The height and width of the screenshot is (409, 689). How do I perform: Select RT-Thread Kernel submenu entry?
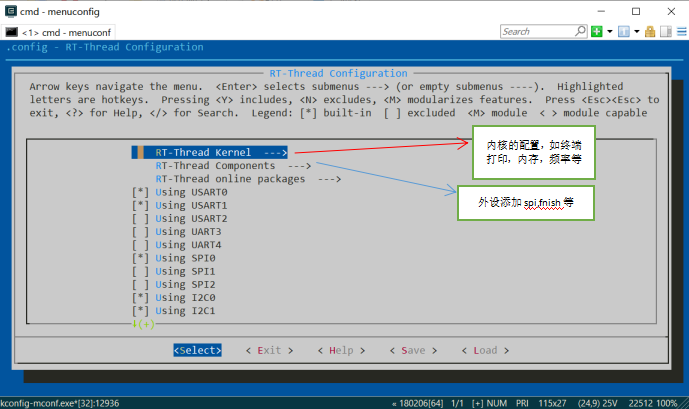(x=210, y=152)
